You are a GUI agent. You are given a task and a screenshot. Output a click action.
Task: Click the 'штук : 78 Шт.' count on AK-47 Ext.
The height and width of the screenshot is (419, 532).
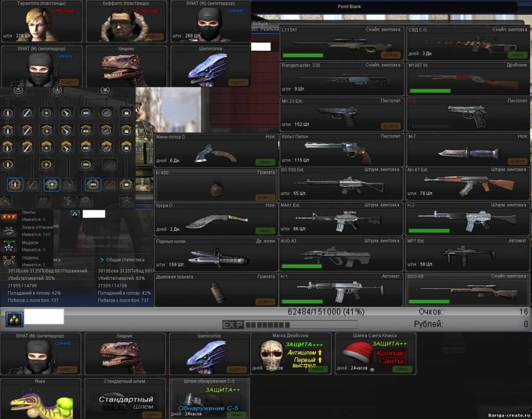(x=420, y=193)
